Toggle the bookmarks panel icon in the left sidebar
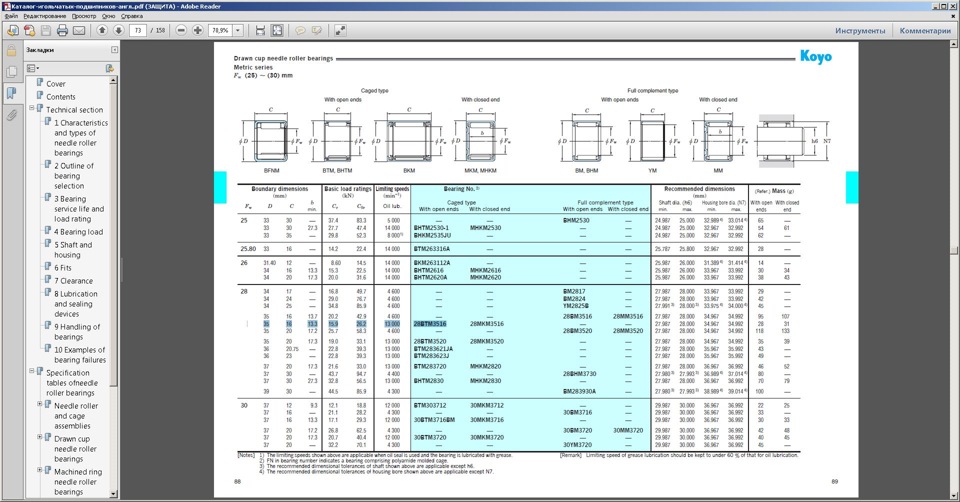 (x=11, y=93)
